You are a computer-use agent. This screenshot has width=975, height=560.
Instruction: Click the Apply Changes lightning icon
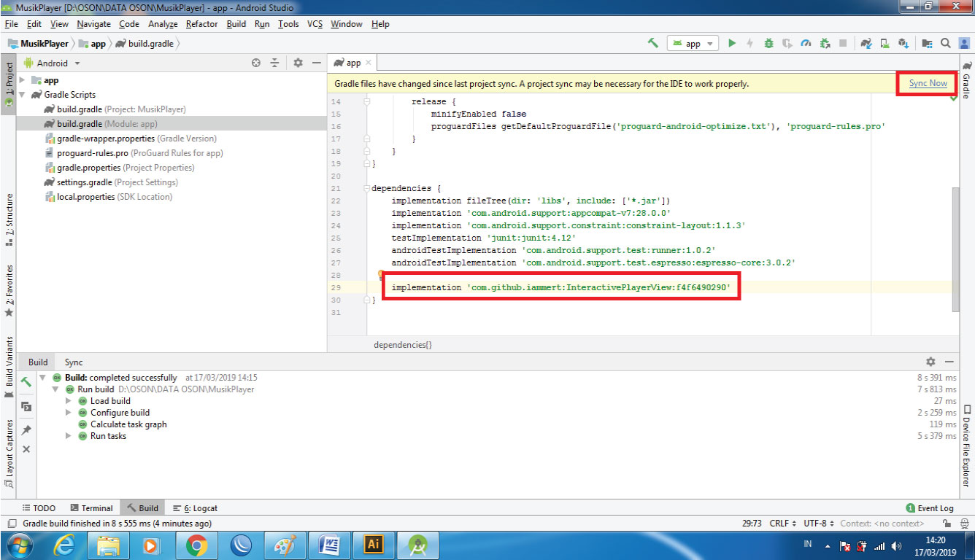pyautogui.click(x=750, y=43)
